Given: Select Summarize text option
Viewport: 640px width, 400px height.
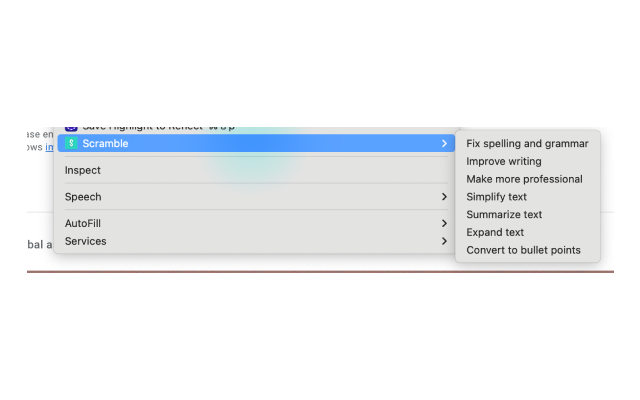Looking at the screenshot, I should [x=504, y=214].
